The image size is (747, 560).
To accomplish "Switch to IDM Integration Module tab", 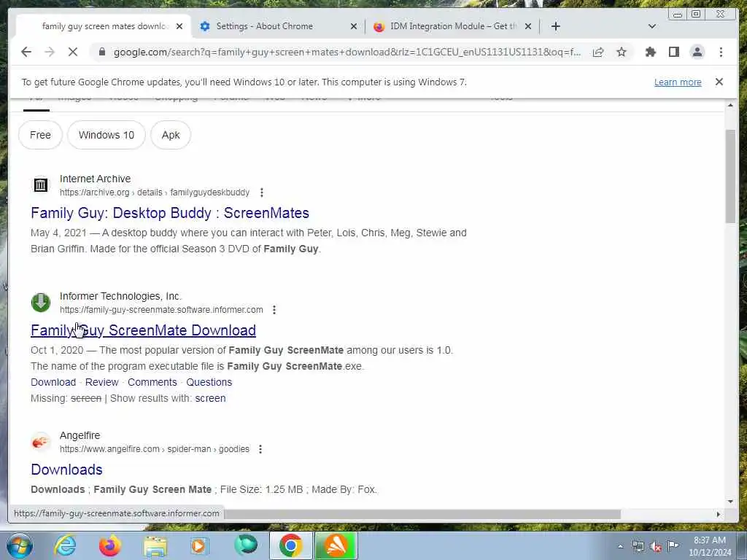I will click(452, 26).
